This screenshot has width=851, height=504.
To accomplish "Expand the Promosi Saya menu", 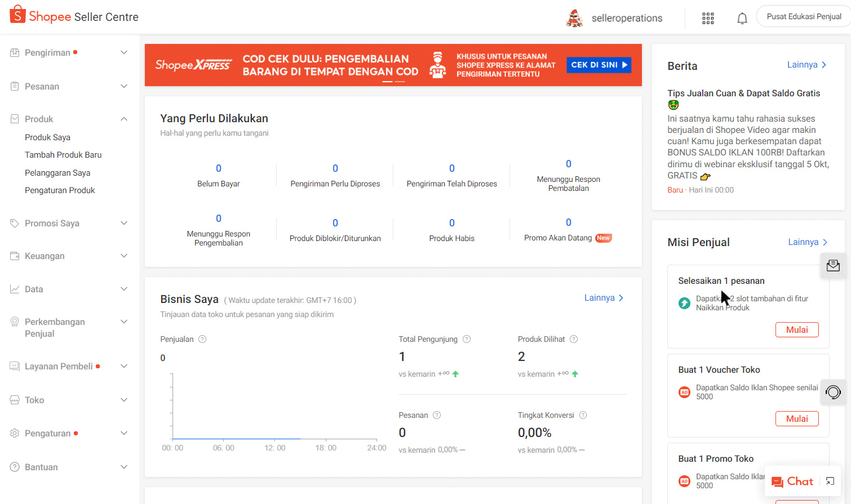I will (x=123, y=223).
